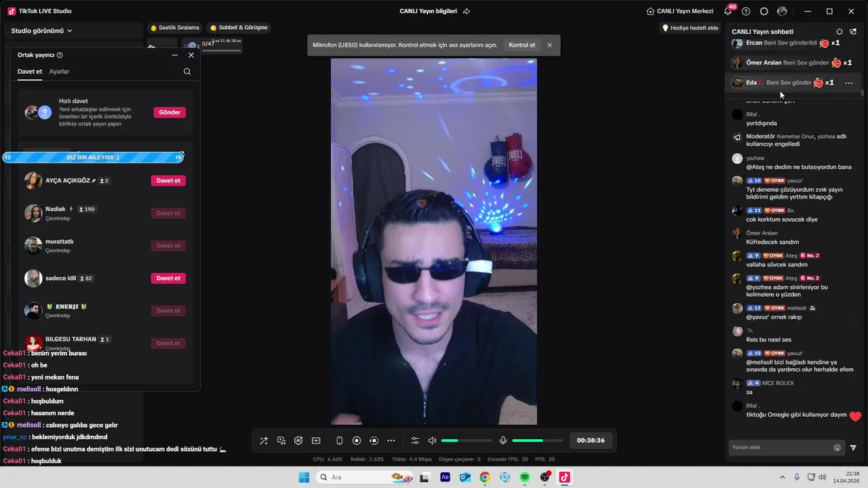
Task: Select the ENERJI co-host row
Action: [105, 310]
